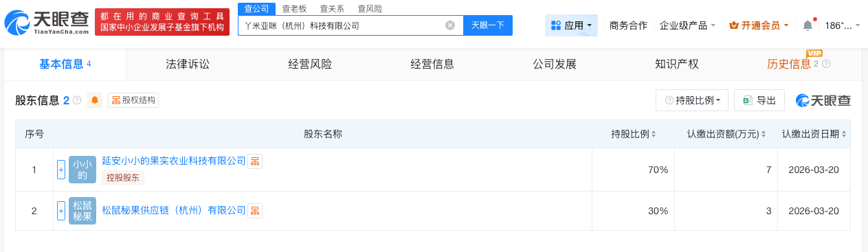Select the 知识产权 tab
Image resolution: width=868 pixels, height=252 pixels.
click(677, 65)
